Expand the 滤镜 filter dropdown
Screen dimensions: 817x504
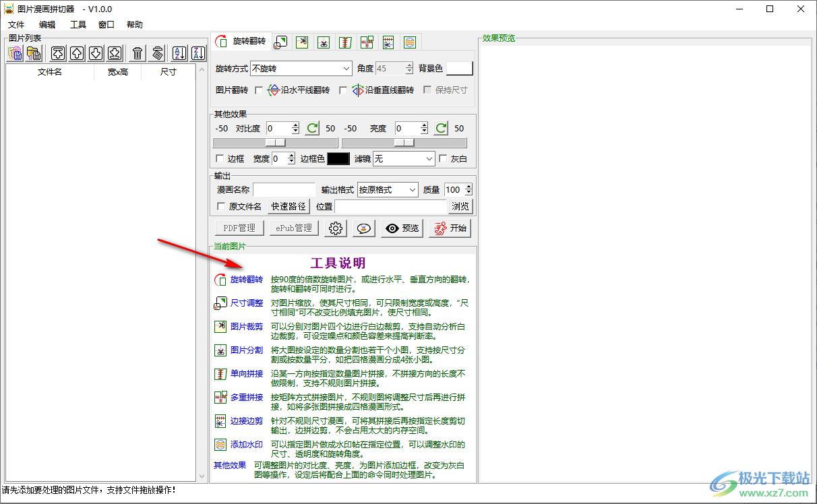[x=429, y=158]
